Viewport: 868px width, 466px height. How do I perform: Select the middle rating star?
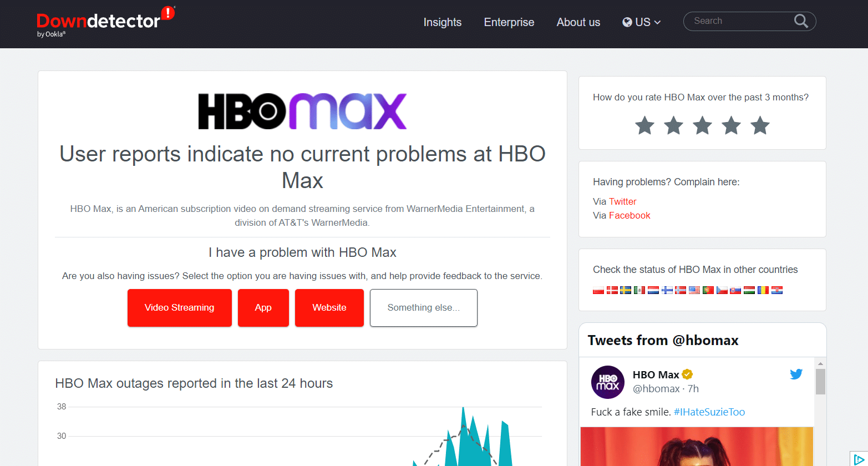(702, 125)
